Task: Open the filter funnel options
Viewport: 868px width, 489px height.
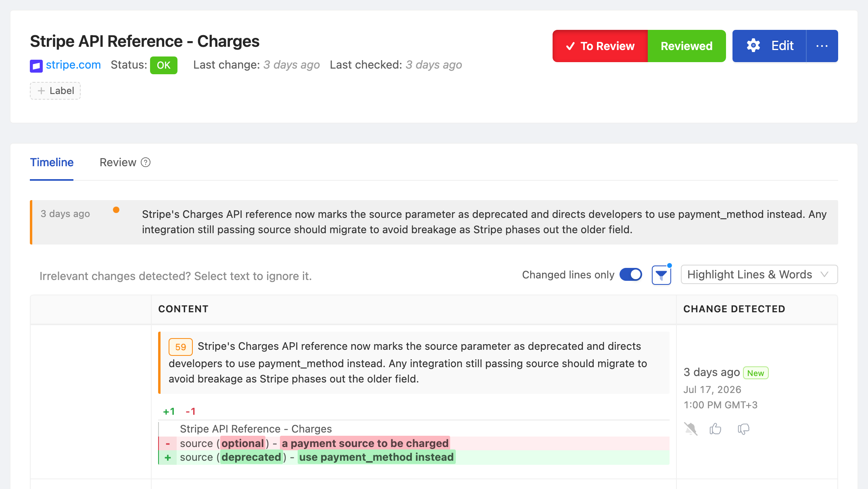Action: point(661,275)
